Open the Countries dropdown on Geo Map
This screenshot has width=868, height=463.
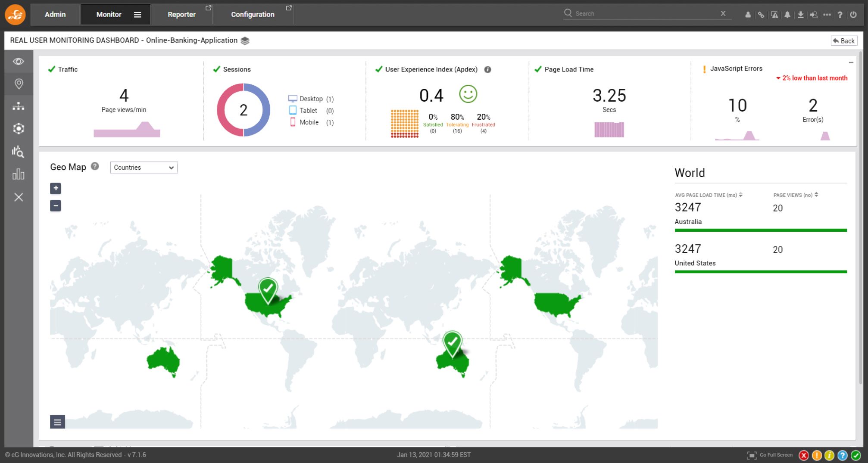[x=144, y=168]
